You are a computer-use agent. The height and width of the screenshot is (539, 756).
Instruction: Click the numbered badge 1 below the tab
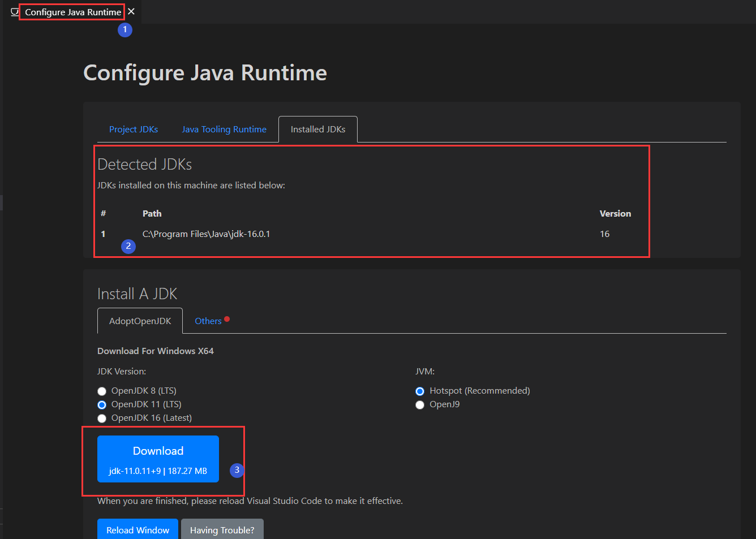pyautogui.click(x=125, y=29)
